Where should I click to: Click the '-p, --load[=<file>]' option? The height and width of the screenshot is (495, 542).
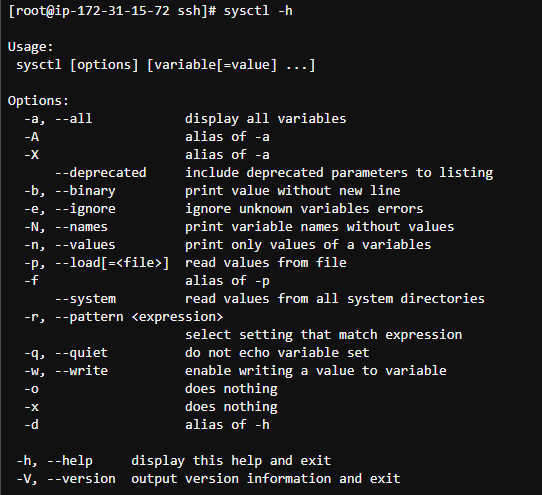click(x=96, y=263)
